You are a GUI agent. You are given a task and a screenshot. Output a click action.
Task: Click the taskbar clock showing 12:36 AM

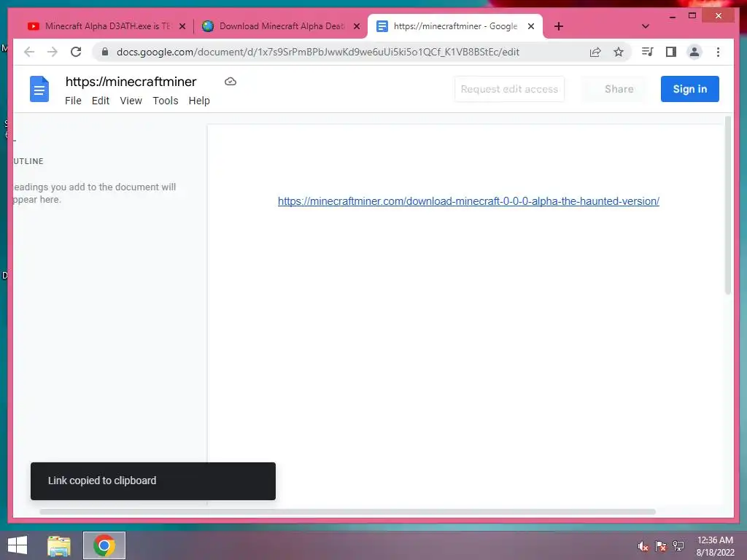click(x=715, y=546)
